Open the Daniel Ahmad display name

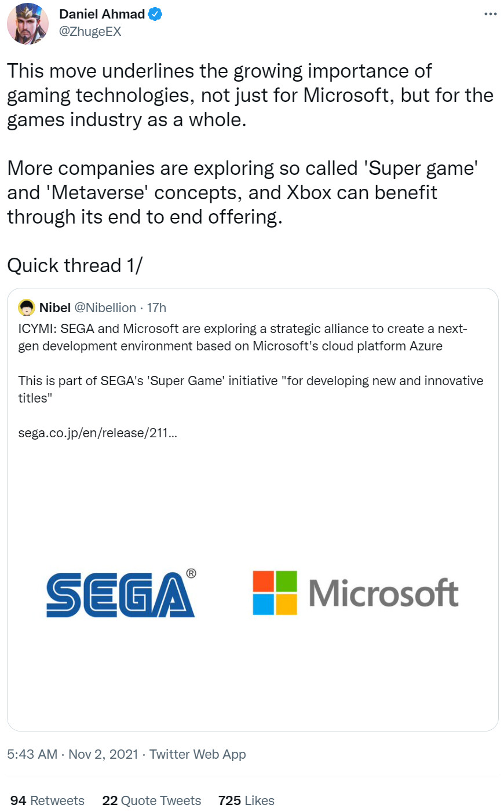point(102,14)
